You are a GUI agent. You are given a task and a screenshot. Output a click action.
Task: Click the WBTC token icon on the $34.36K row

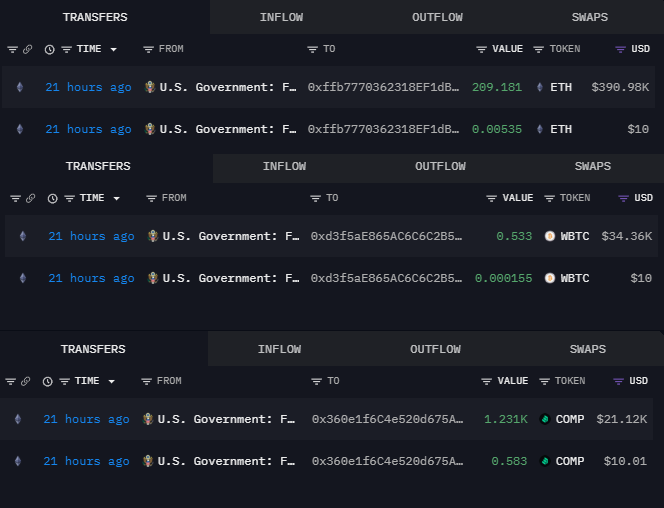(x=550, y=236)
